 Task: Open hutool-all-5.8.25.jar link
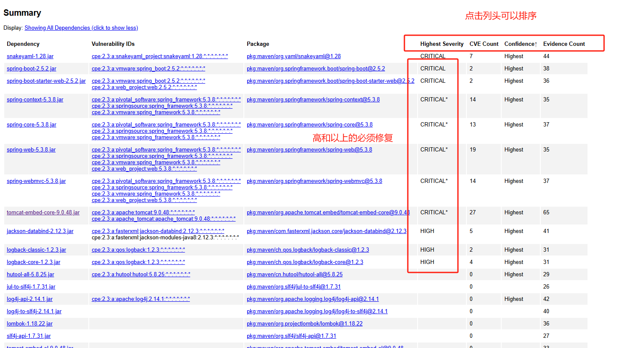31,275
